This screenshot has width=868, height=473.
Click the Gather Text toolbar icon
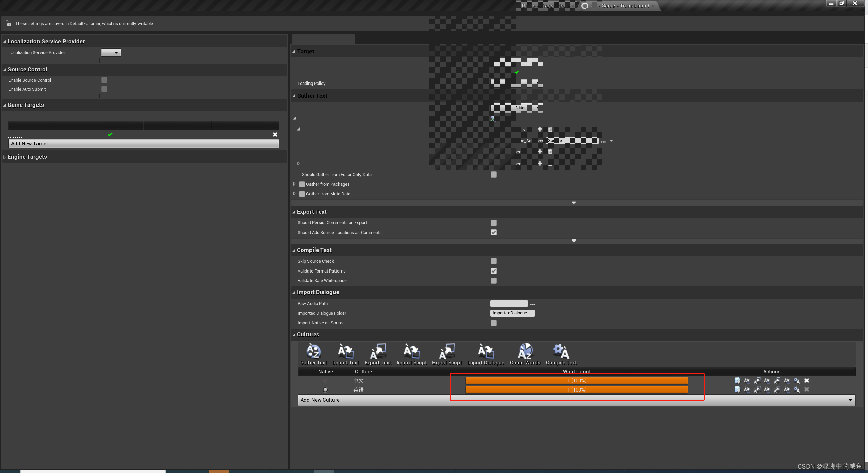click(313, 352)
